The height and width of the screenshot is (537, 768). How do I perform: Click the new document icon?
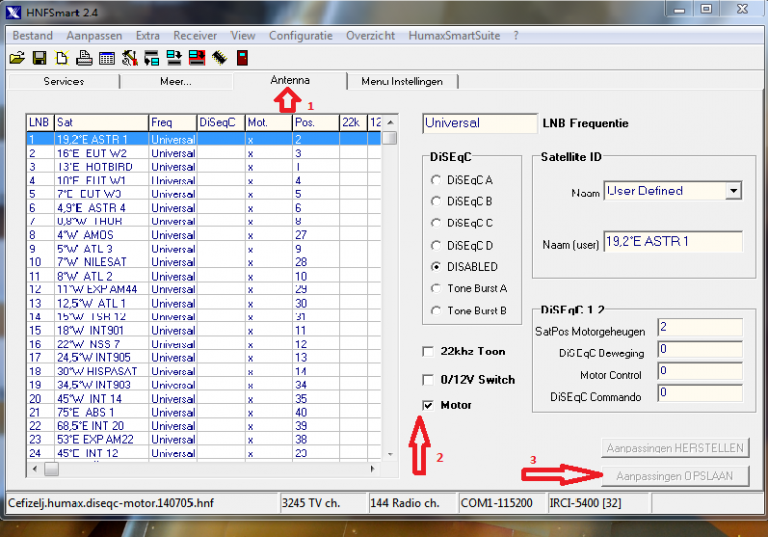click(x=62, y=58)
